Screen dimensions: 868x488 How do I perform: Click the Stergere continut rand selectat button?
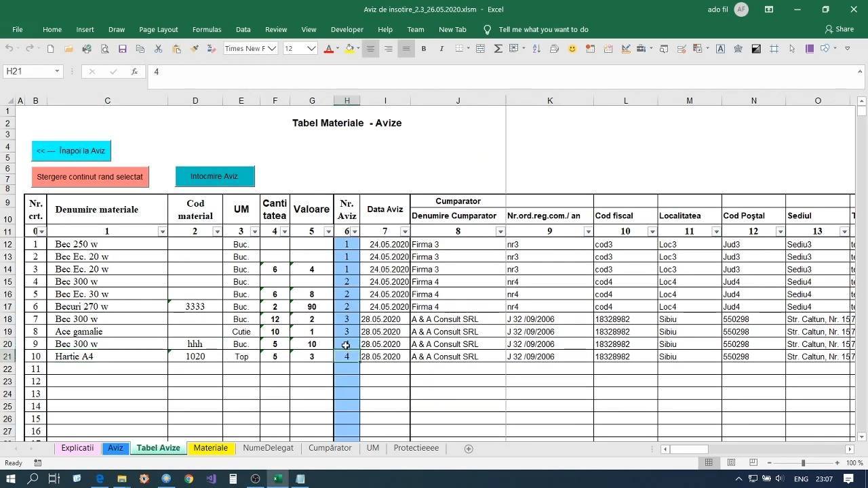pyautogui.click(x=90, y=177)
